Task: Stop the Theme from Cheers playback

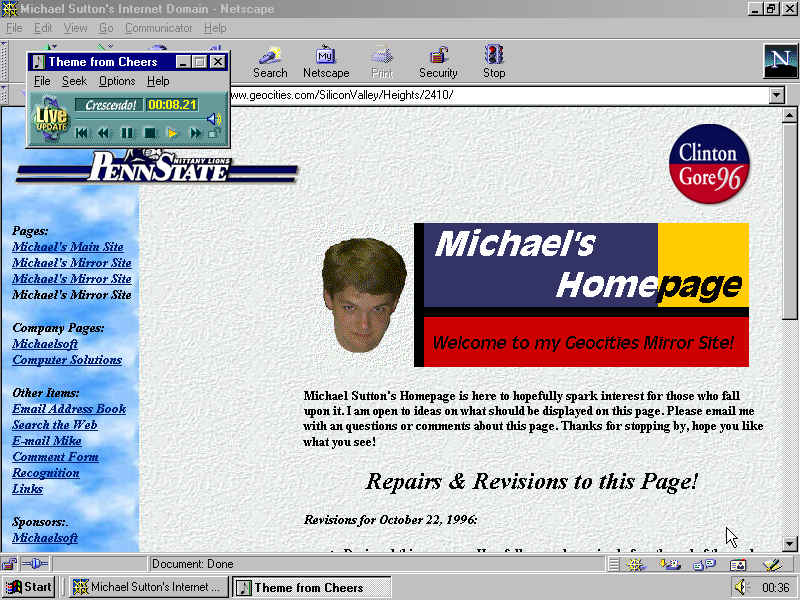Action: 149,133
